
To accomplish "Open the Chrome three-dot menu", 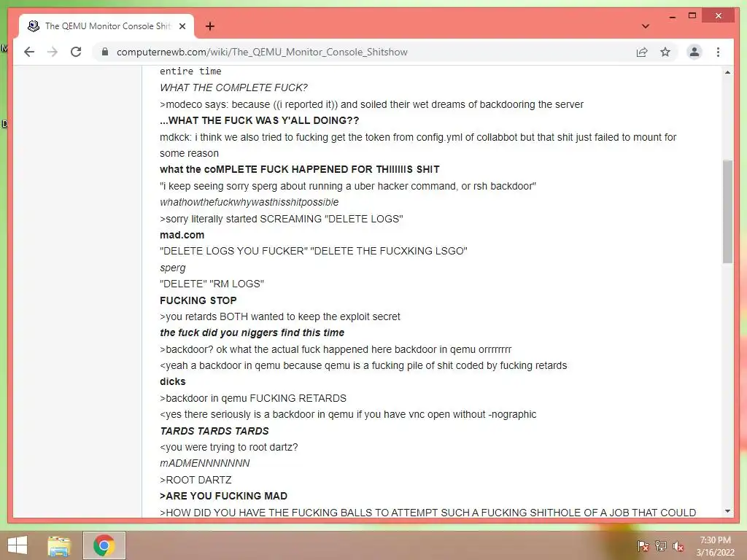I will tap(718, 52).
